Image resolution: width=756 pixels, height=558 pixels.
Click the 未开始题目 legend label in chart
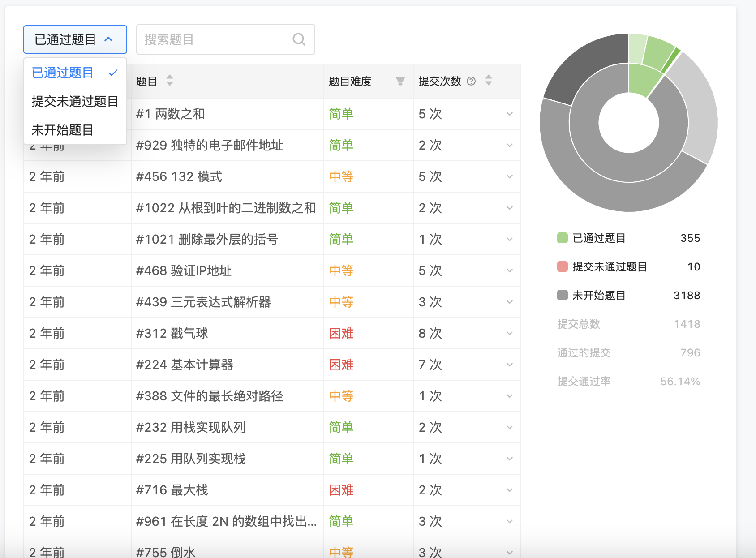(599, 295)
